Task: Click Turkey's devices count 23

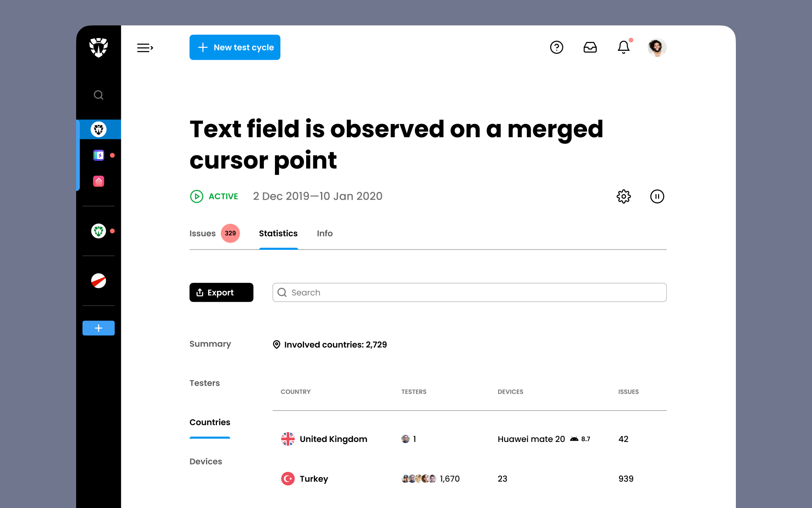Action: point(502,479)
